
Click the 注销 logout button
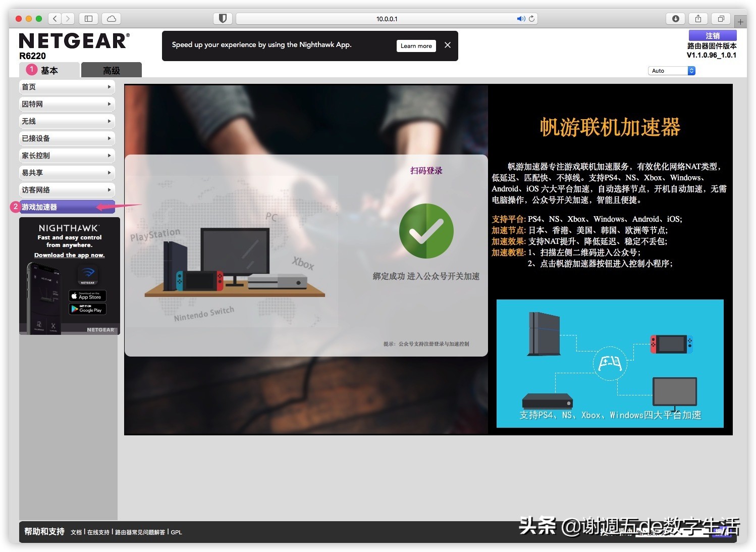tap(712, 35)
